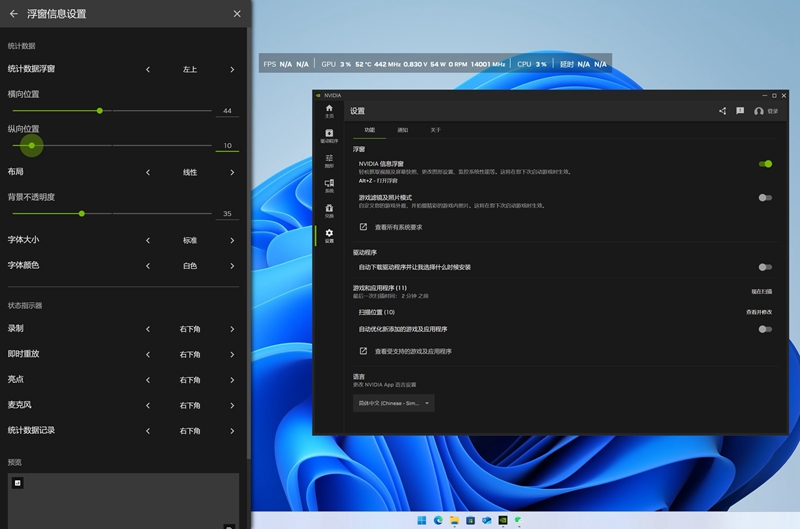Image resolution: width=800 pixels, height=529 pixels.
Task: Enable 游戏滤镜及照片模式 toggle
Action: click(765, 198)
